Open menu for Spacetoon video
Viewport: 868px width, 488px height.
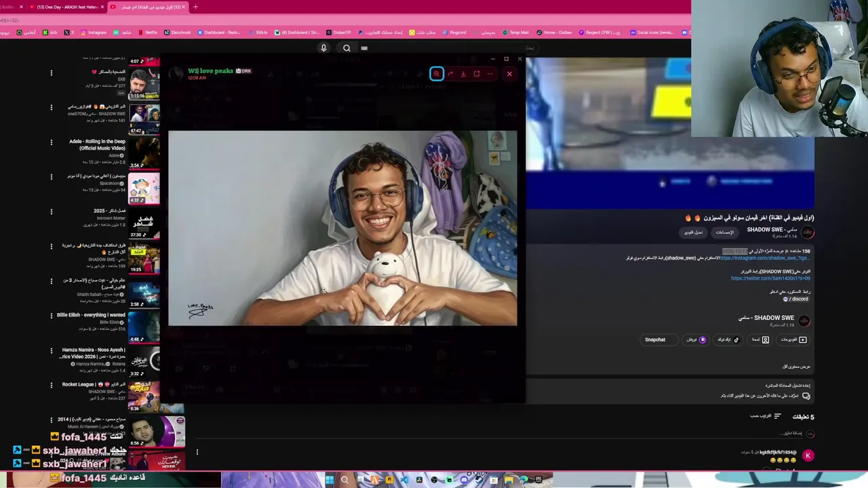coord(51,177)
